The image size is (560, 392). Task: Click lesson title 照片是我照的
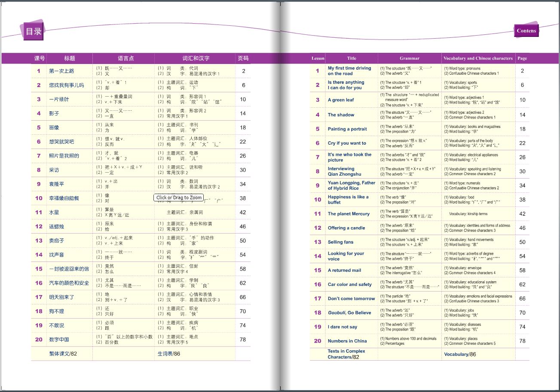[x=64, y=156]
